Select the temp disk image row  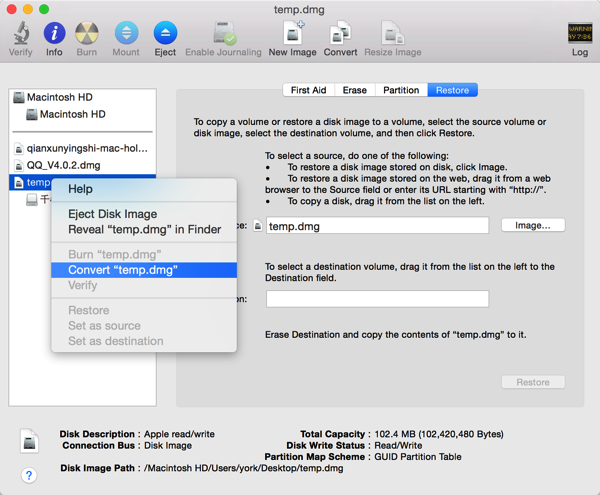pos(30,182)
